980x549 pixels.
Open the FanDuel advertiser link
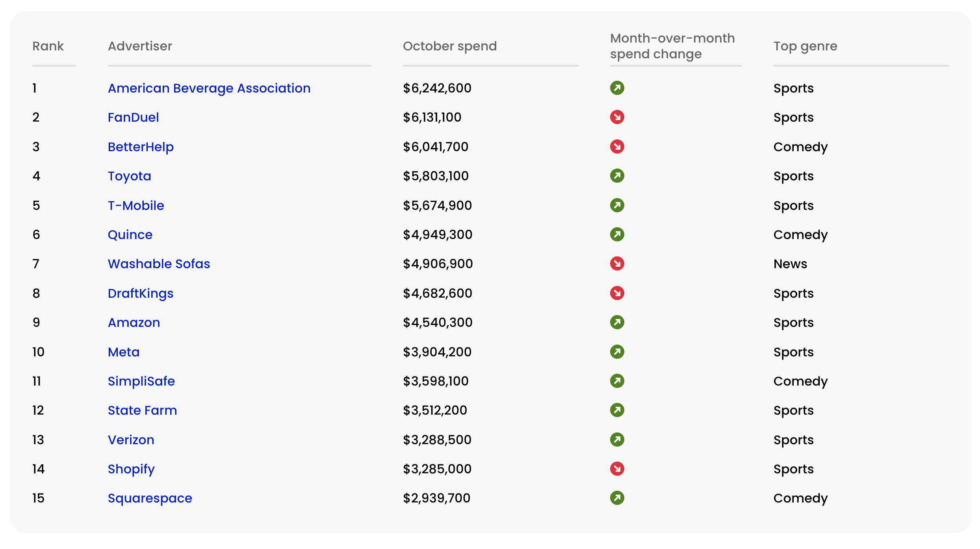click(x=133, y=117)
